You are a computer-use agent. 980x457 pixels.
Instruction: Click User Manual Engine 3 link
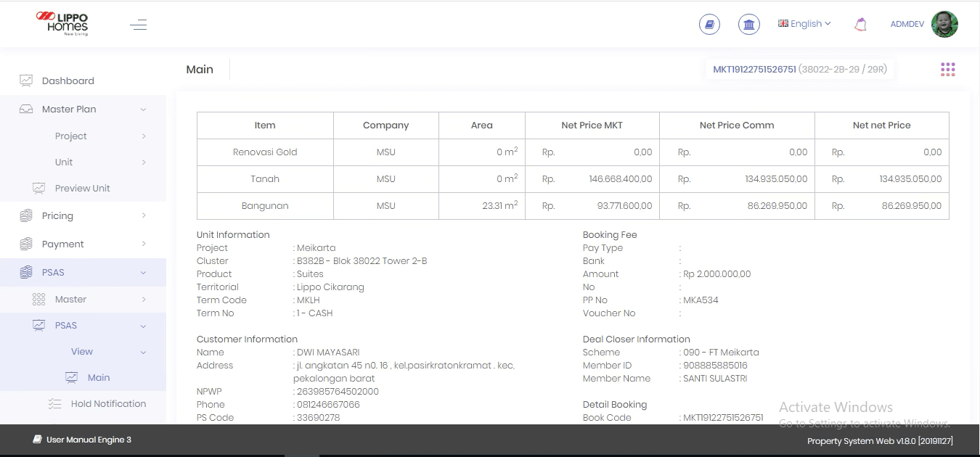89,440
